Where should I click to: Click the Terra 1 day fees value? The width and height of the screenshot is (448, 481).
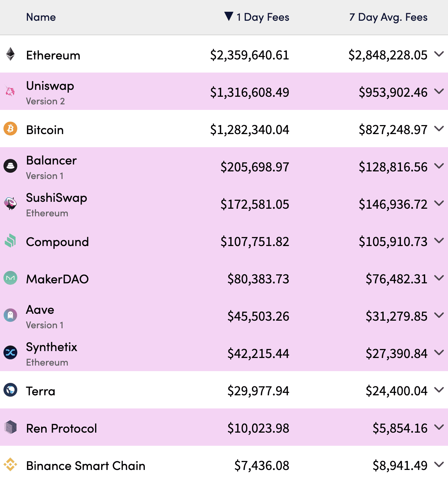[x=258, y=391]
